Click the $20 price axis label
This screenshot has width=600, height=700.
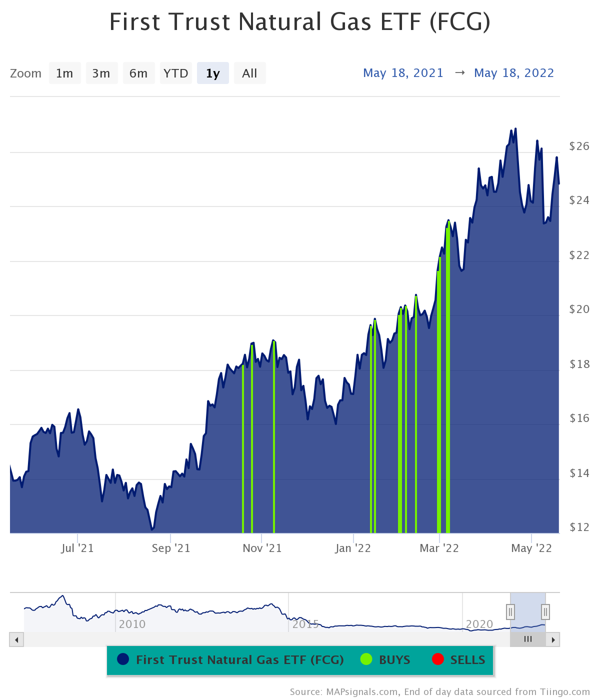579,309
